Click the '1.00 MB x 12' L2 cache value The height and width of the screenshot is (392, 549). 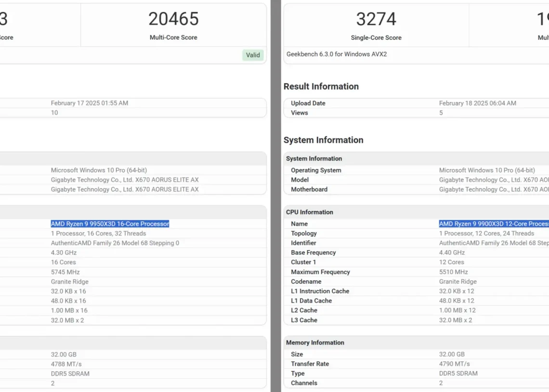(x=457, y=311)
